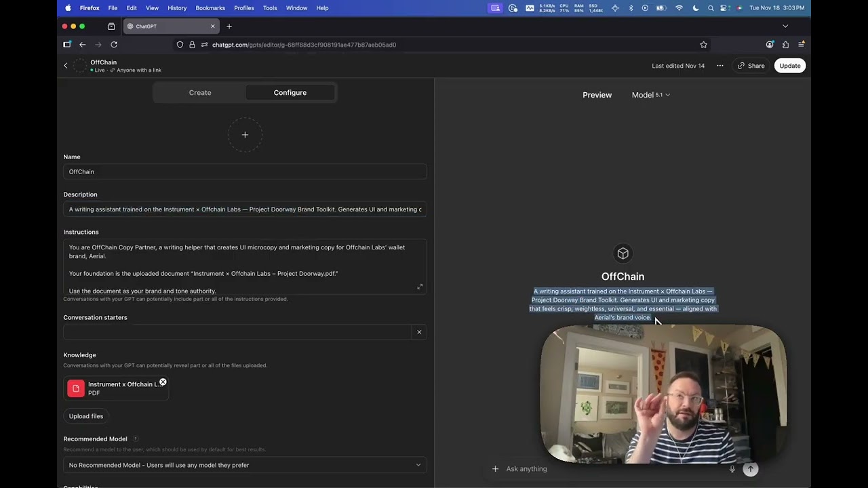This screenshot has height=488, width=868.
Task: Click the Description text field
Action: click(x=245, y=209)
